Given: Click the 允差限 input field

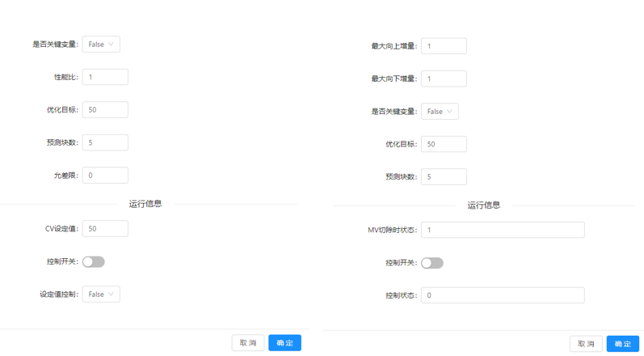Looking at the screenshot, I should 105,176.
